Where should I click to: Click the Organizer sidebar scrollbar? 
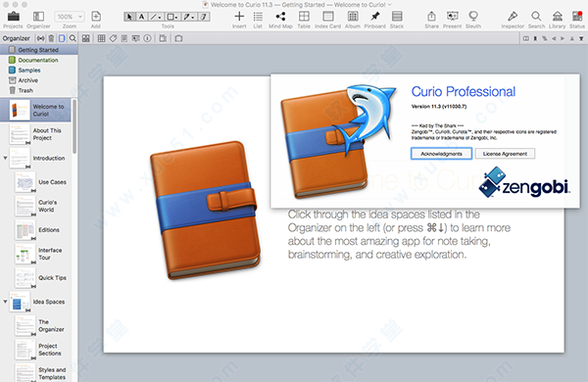pyautogui.click(x=74, y=126)
